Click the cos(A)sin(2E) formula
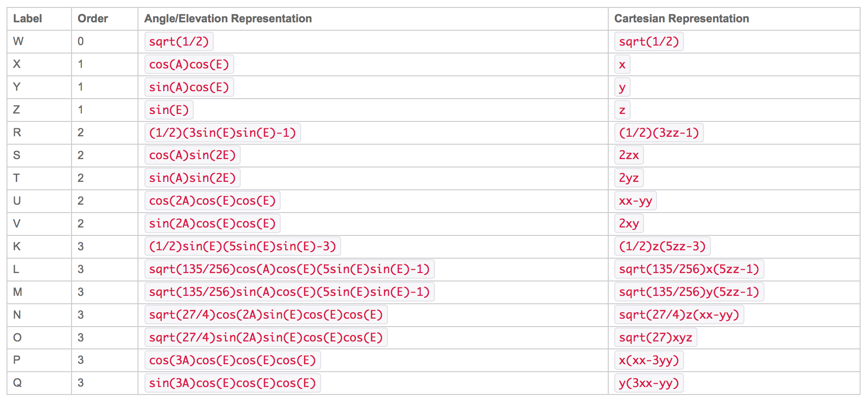The width and height of the screenshot is (868, 401). (x=192, y=155)
